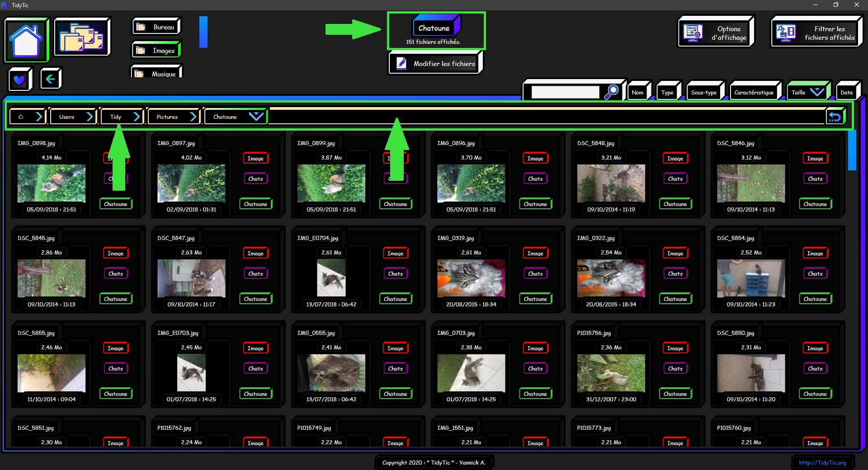Expand the Users breadcrumb chevron
The image size is (868, 470).
90,117
